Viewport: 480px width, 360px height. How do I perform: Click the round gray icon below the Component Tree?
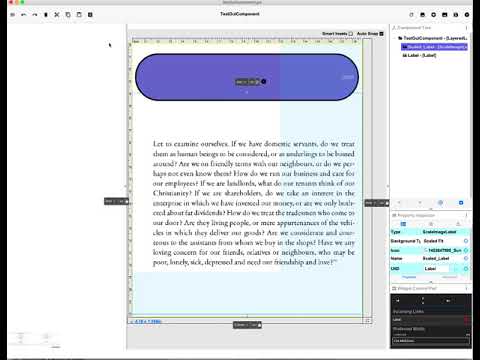tap(440, 203)
